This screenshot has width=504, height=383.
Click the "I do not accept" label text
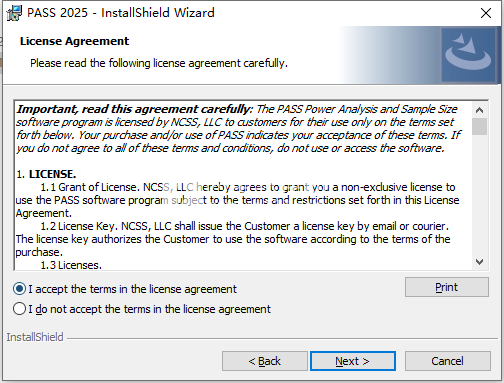coord(149,309)
